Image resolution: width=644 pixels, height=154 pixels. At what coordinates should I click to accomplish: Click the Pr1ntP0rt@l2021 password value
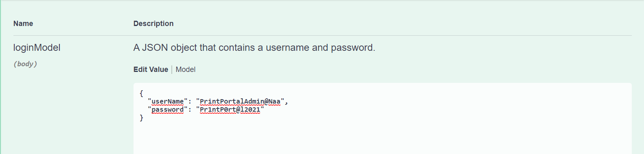click(230, 110)
